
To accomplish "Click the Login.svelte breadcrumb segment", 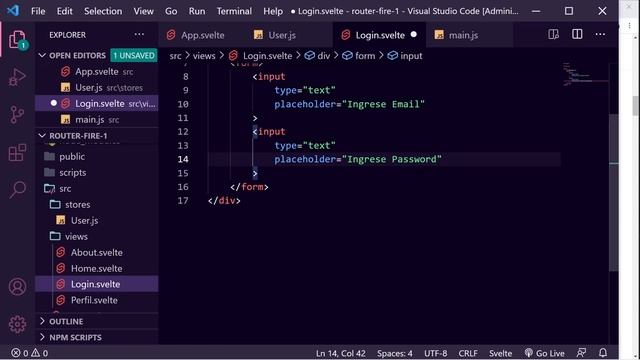I will (x=260, y=56).
